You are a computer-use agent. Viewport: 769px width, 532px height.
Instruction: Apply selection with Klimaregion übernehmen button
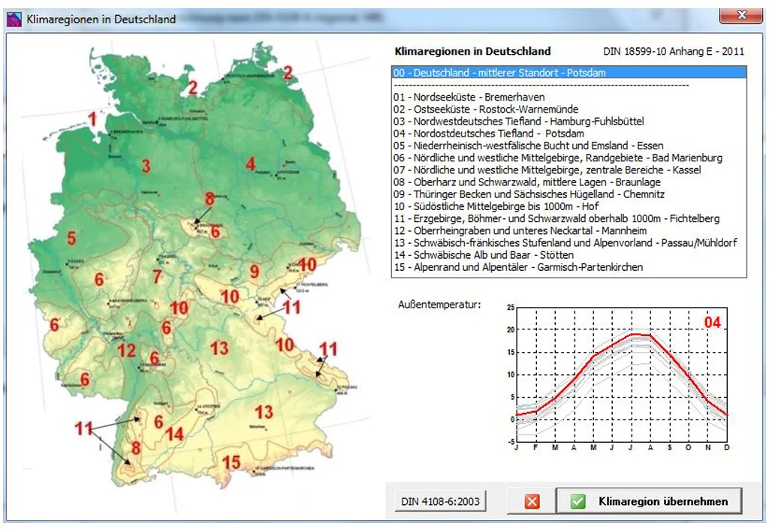click(x=649, y=501)
